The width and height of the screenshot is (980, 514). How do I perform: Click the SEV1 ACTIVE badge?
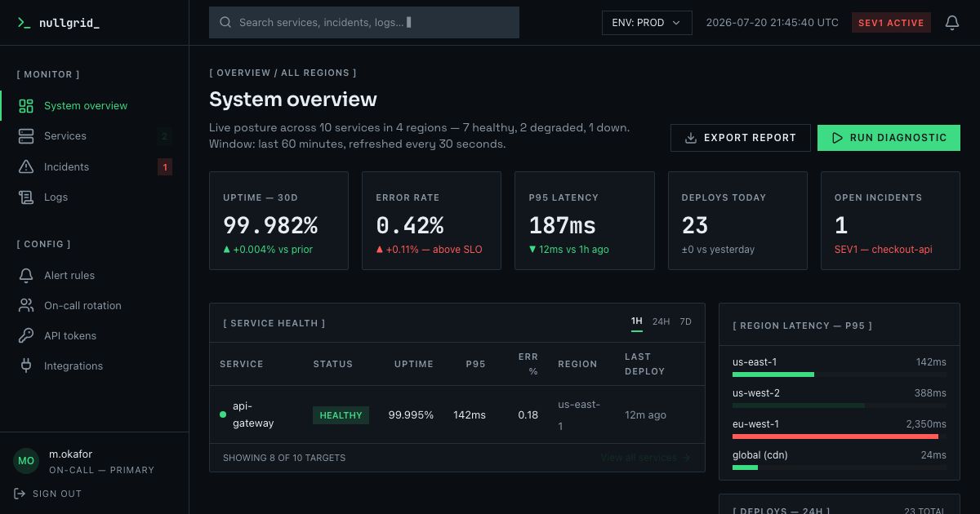(x=891, y=23)
